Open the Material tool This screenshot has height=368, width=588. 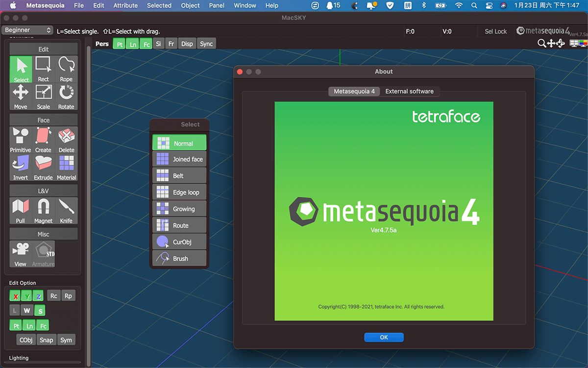66,167
